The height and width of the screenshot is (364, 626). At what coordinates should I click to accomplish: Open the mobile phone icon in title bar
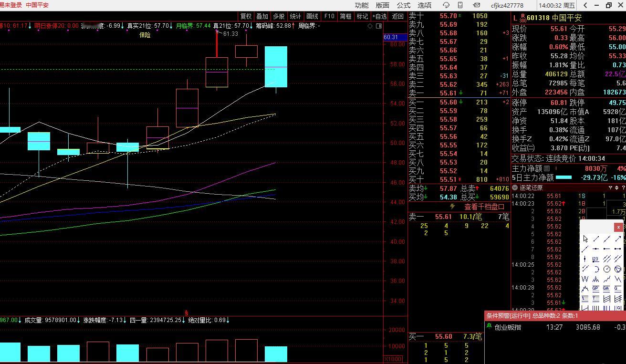pyautogui.click(x=460, y=5)
